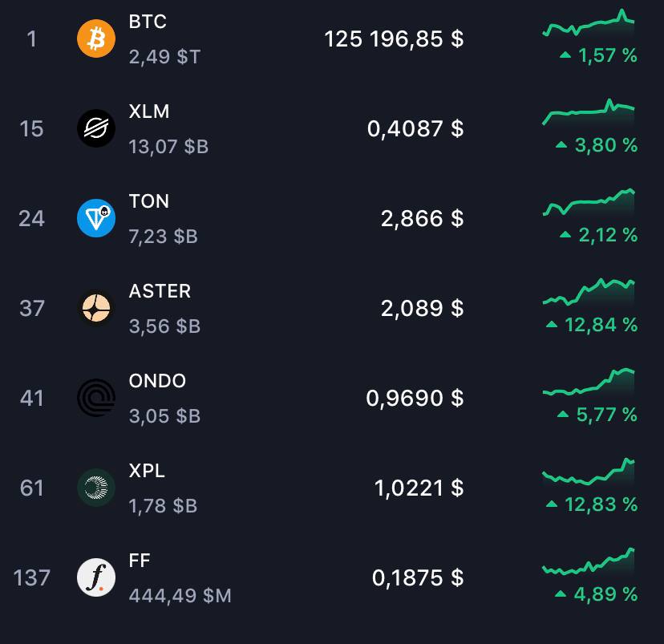Click FF market cap 444,49 $M

pyautogui.click(x=180, y=596)
